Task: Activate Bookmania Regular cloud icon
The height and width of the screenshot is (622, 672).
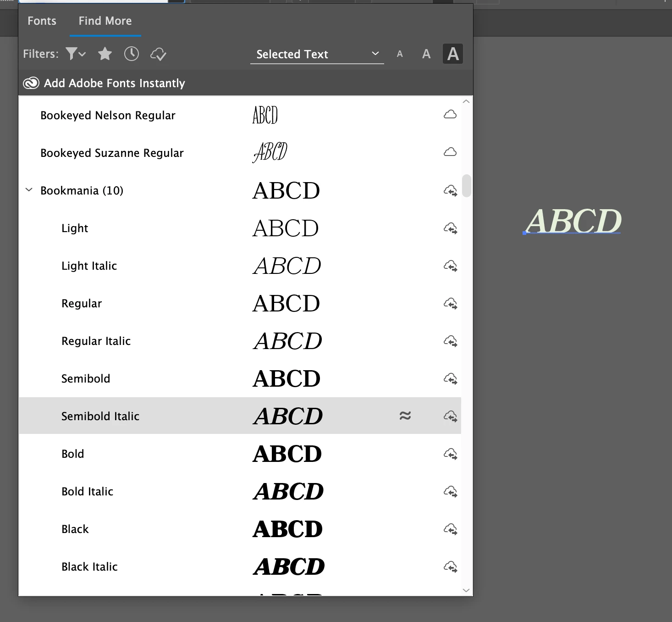Action: 451,303
